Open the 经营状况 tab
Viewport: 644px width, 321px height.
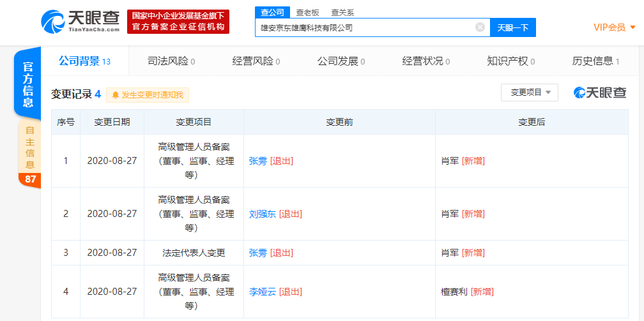(426, 61)
